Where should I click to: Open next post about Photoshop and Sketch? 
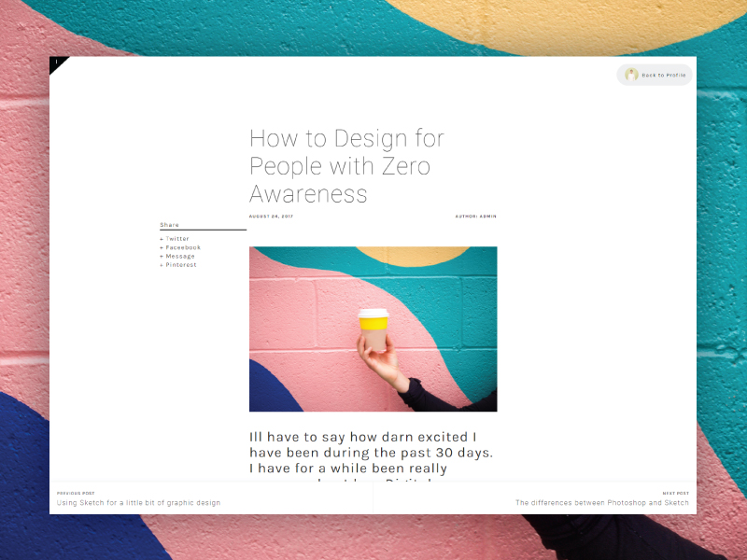click(x=602, y=503)
